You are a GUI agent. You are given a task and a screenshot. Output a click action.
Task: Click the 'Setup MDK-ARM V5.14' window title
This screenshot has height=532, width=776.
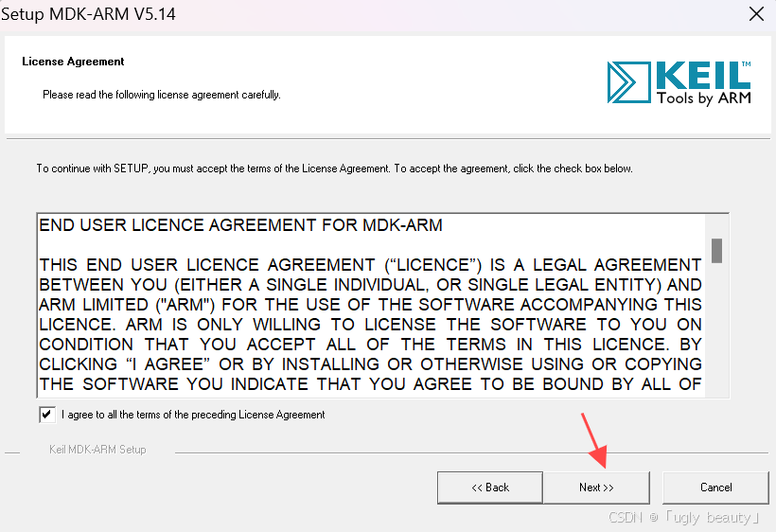[88, 14]
